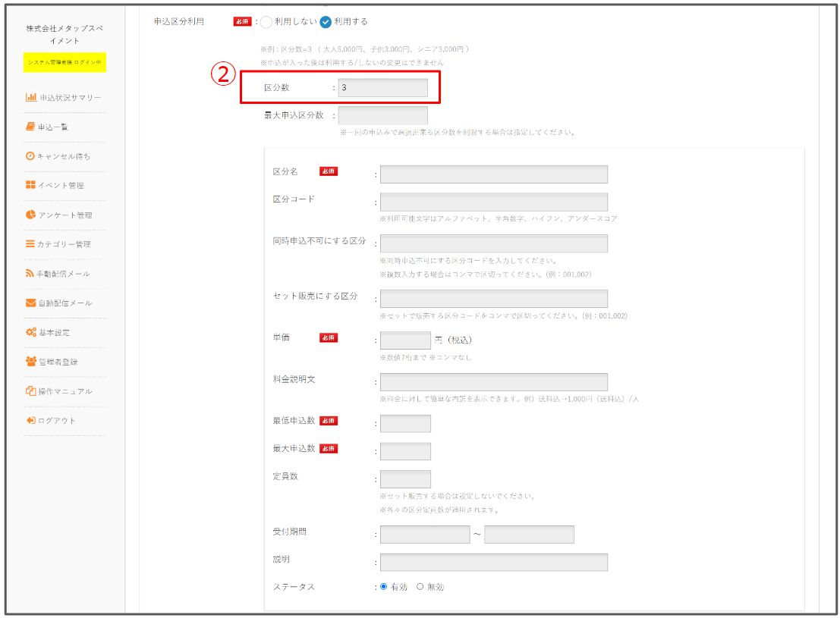The width and height of the screenshot is (840, 618).
Task: Select the 利用する radio option
Action: pos(326,22)
